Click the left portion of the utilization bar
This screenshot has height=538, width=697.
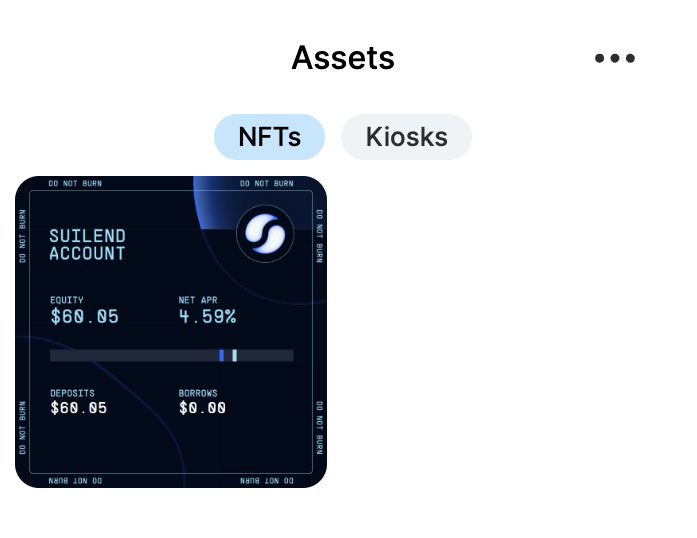coord(134,355)
